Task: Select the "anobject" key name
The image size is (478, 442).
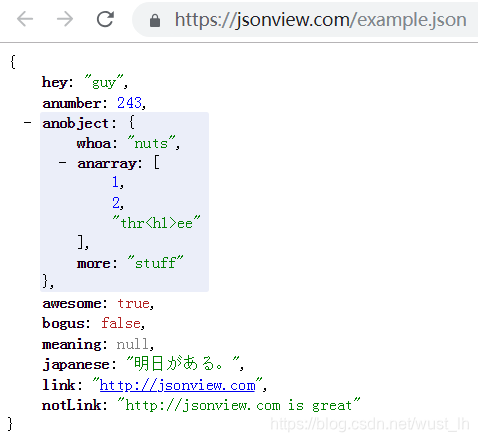Action: coord(76,123)
